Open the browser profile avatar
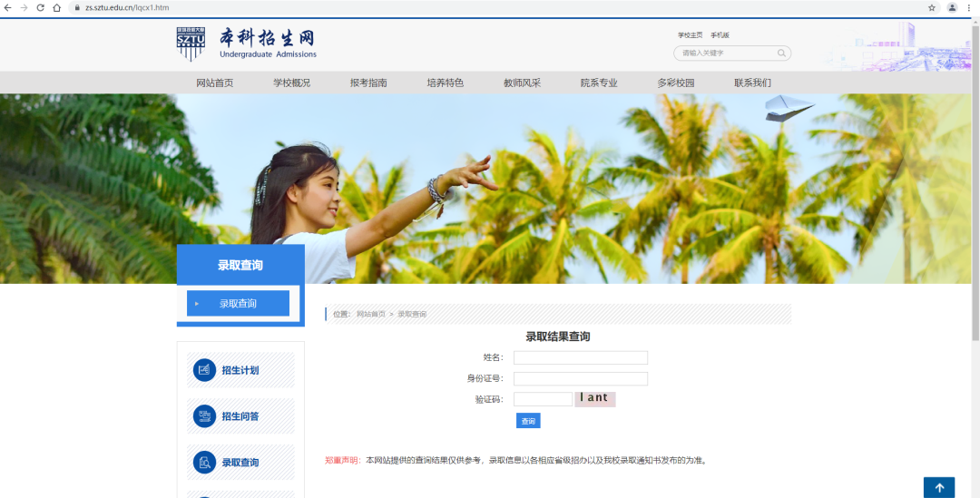This screenshot has width=980, height=498. click(x=952, y=7)
